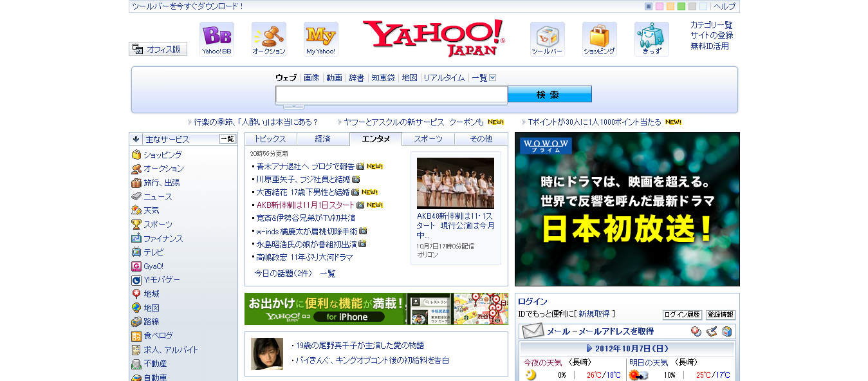Screen dimensions: 868x381
Task: Click the 地域 pin sidebar icon
Action: (136, 294)
